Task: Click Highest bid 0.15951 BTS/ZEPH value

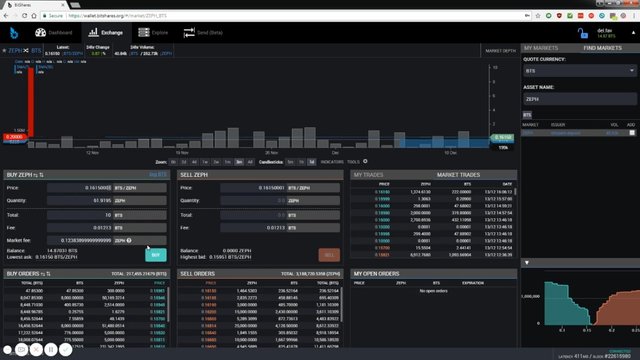Action: (230, 257)
